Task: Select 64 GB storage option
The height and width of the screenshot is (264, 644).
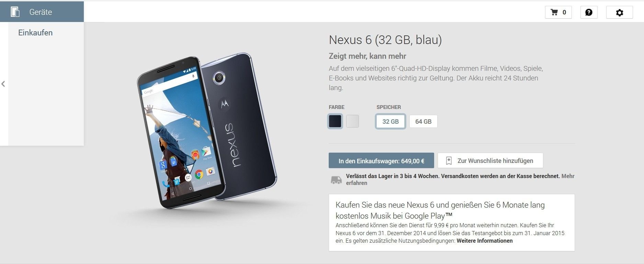Action: [x=423, y=121]
